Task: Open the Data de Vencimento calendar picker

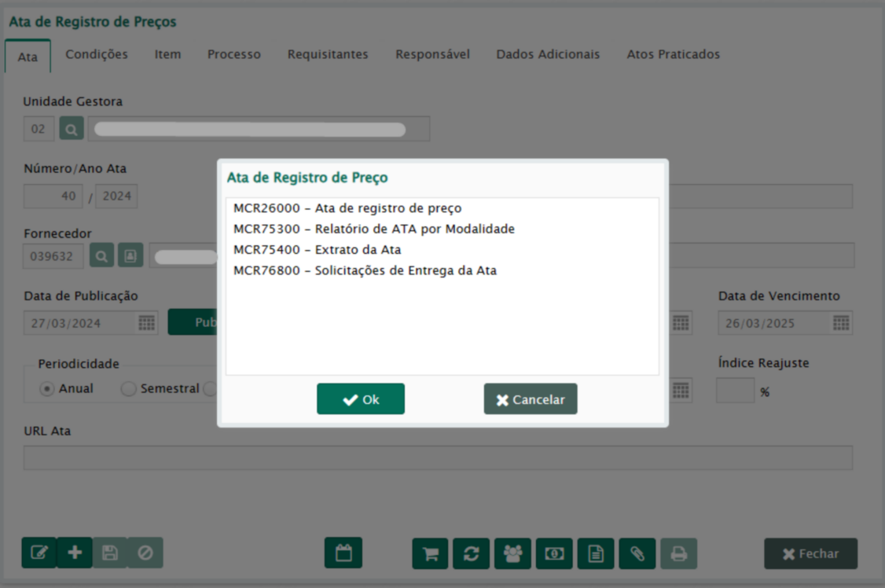Action: (841, 323)
